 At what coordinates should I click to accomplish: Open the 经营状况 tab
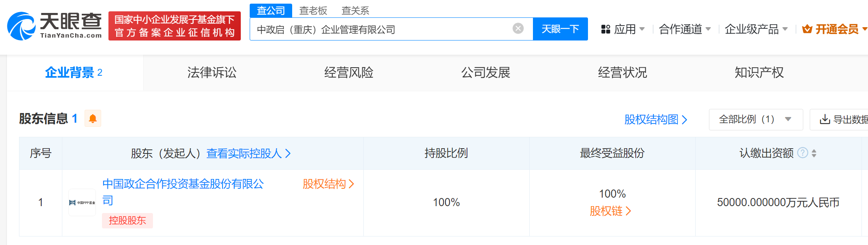pyautogui.click(x=622, y=72)
